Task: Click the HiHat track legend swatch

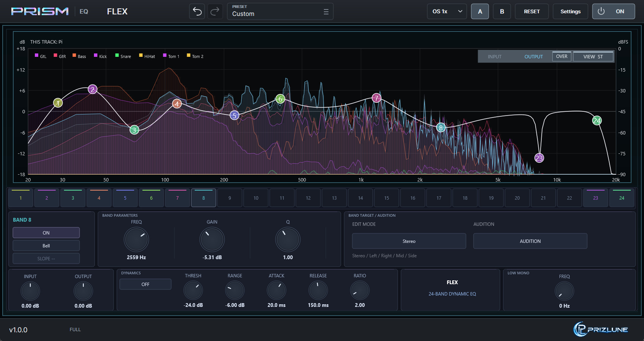Action: tap(141, 55)
